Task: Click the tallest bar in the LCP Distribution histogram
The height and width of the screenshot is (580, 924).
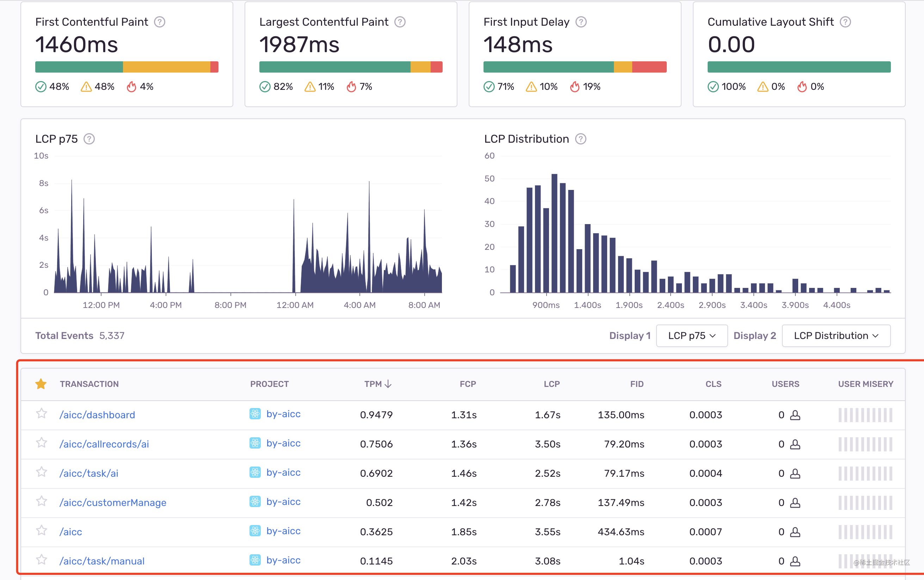Action: [554, 233]
